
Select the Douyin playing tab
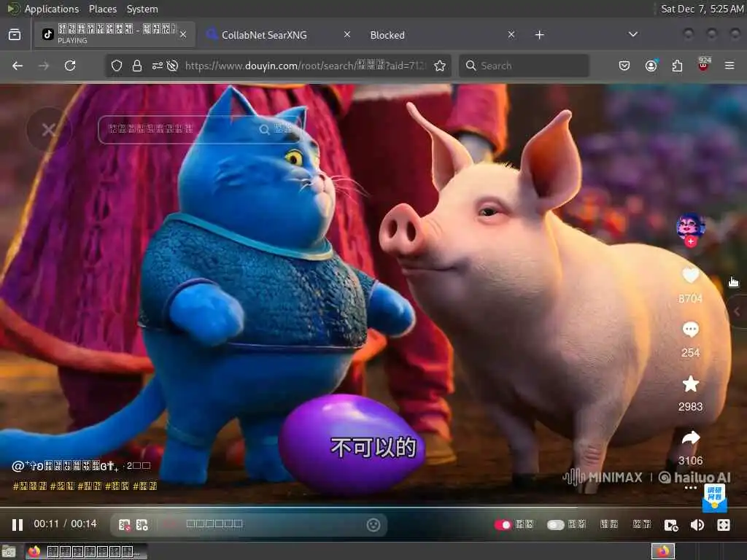point(115,34)
